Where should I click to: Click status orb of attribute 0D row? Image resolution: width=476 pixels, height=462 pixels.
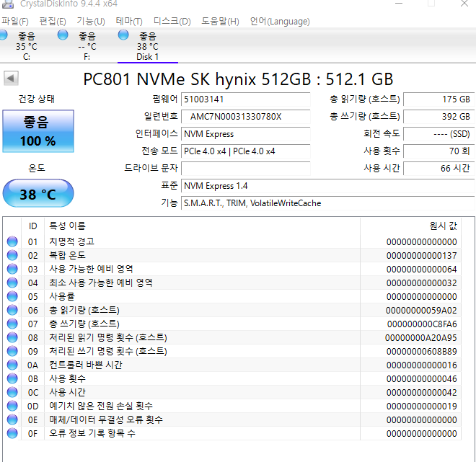[12, 406]
